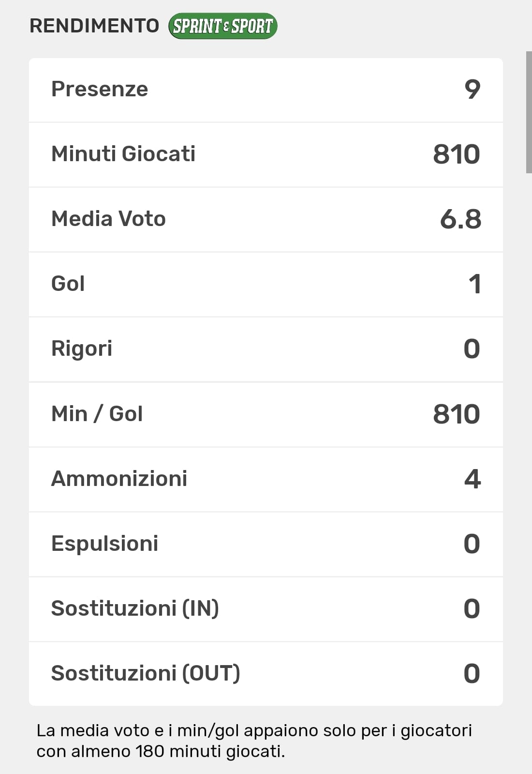The image size is (532, 774).
Task: Click the Ammonizioni value 4
Action: click(x=473, y=479)
